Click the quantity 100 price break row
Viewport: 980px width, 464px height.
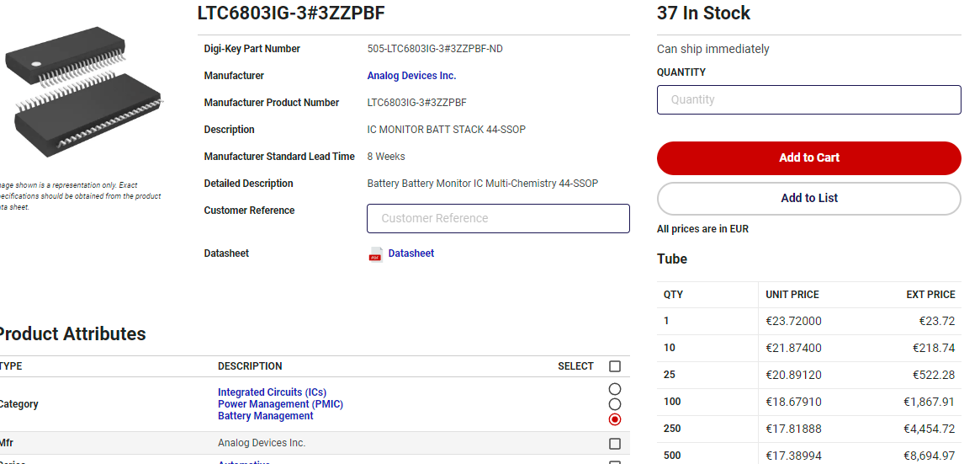pos(808,402)
